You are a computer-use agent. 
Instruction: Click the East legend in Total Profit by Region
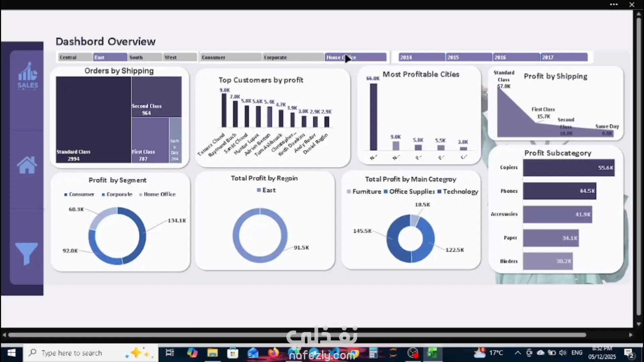pos(266,190)
